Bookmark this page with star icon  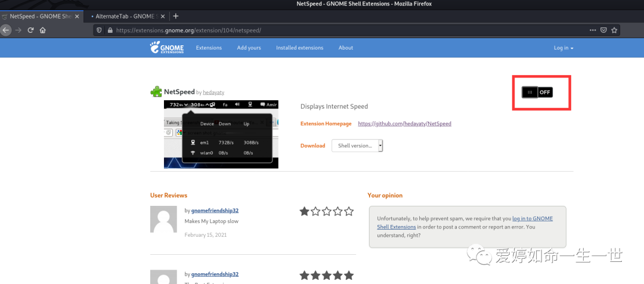pos(614,30)
